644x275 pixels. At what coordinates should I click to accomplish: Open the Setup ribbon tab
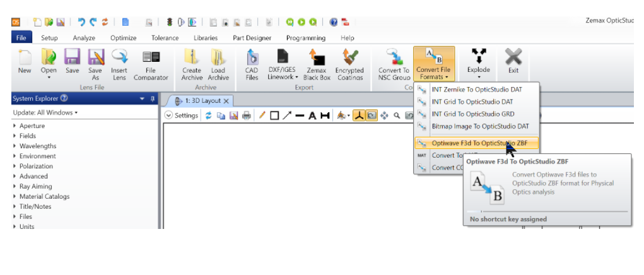49,38
